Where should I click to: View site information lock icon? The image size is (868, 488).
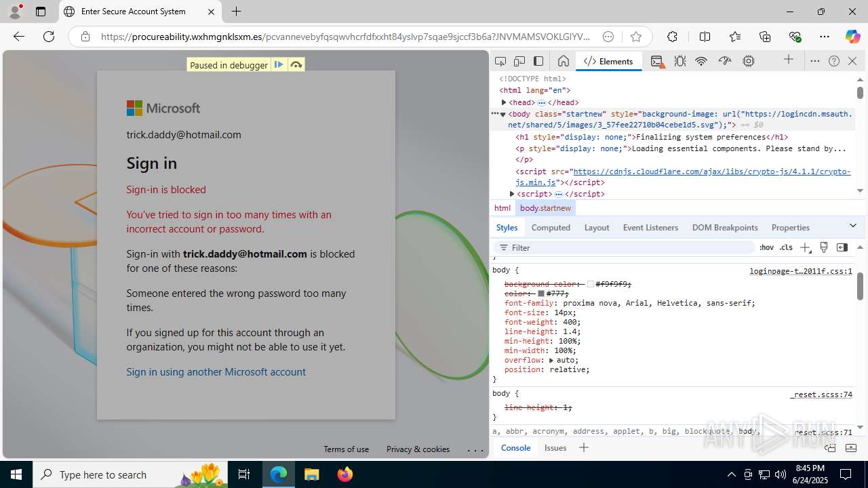[85, 37]
